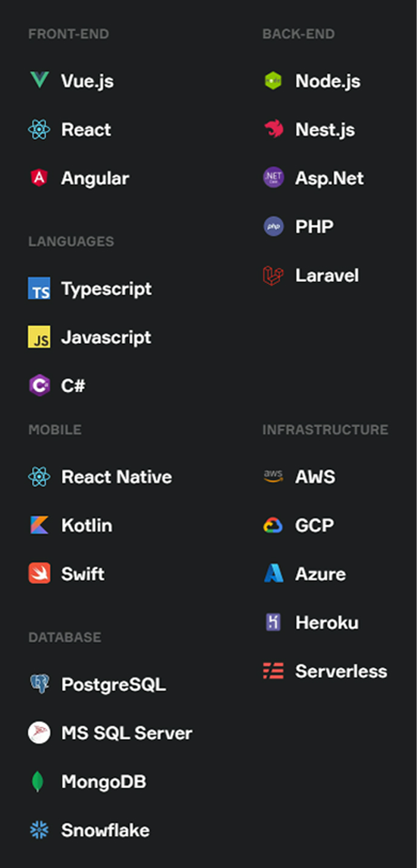Image resolution: width=417 pixels, height=868 pixels.
Task: Select the React Native label
Action: (x=116, y=477)
